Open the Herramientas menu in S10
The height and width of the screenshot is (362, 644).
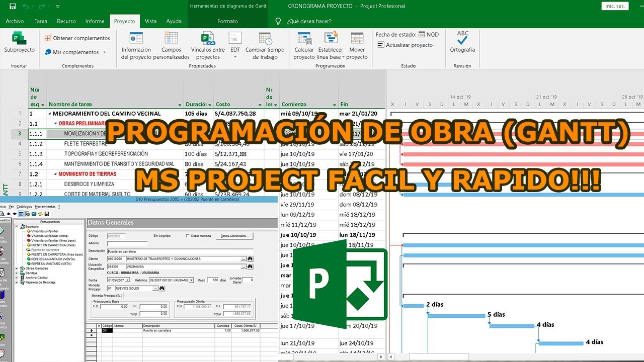(45, 207)
